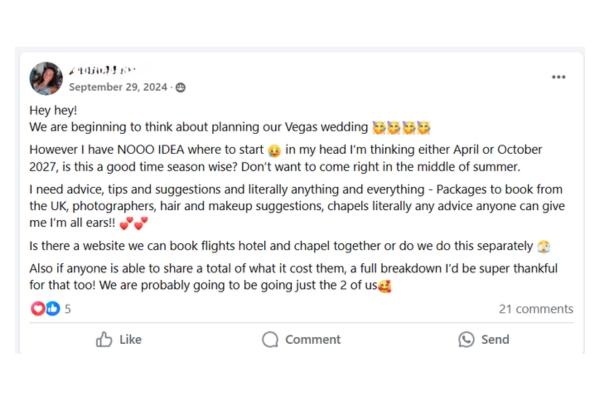This screenshot has height=400, width=600.
Task: Click the group privacy icon beside date
Action: (181, 88)
